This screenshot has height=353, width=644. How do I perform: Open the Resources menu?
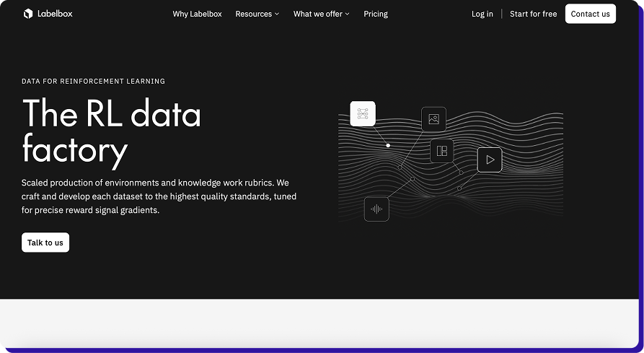coord(257,14)
